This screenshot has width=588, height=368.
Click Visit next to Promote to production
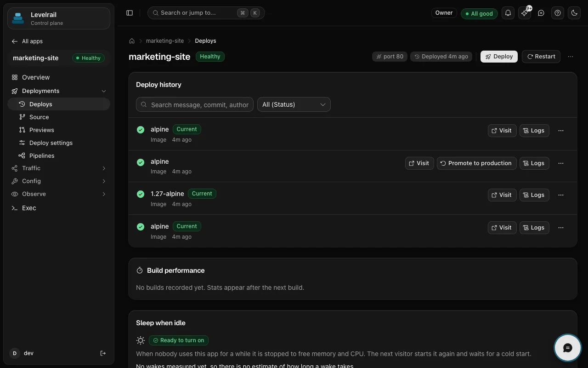(419, 163)
